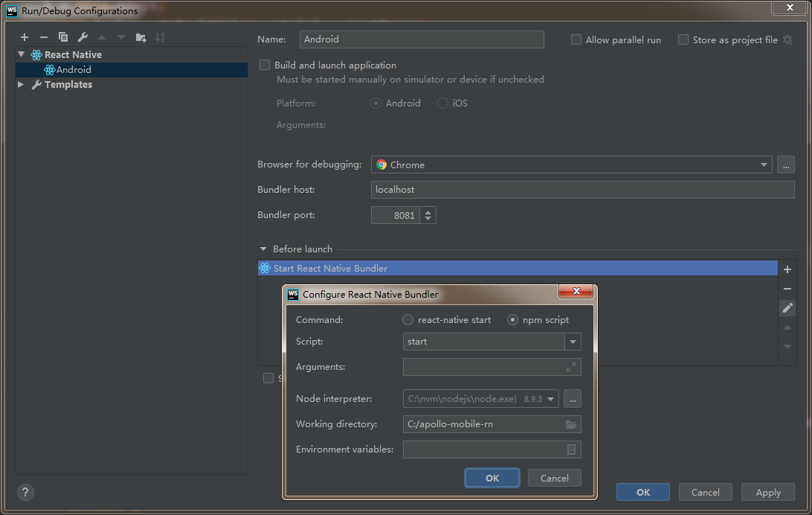
Task: Sort configurations alphabetically
Action: coord(160,37)
